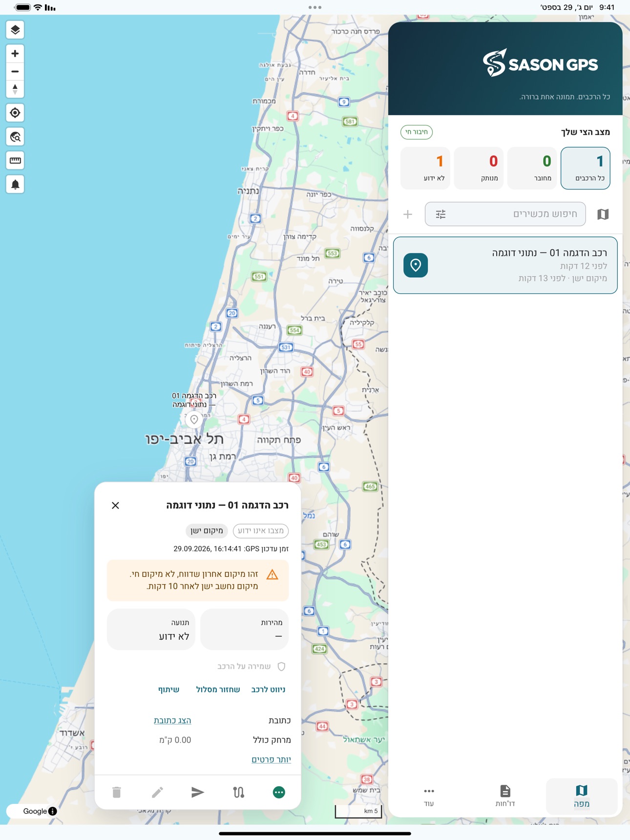The width and height of the screenshot is (630, 840).
Task: Click the vehicle guard shield icon
Action: coord(281,666)
